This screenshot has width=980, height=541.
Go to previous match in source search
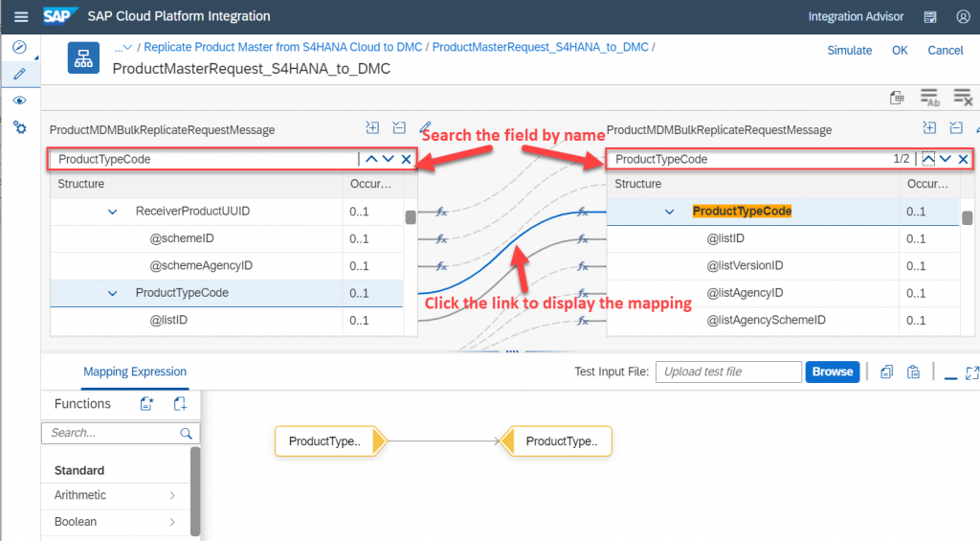(x=371, y=160)
